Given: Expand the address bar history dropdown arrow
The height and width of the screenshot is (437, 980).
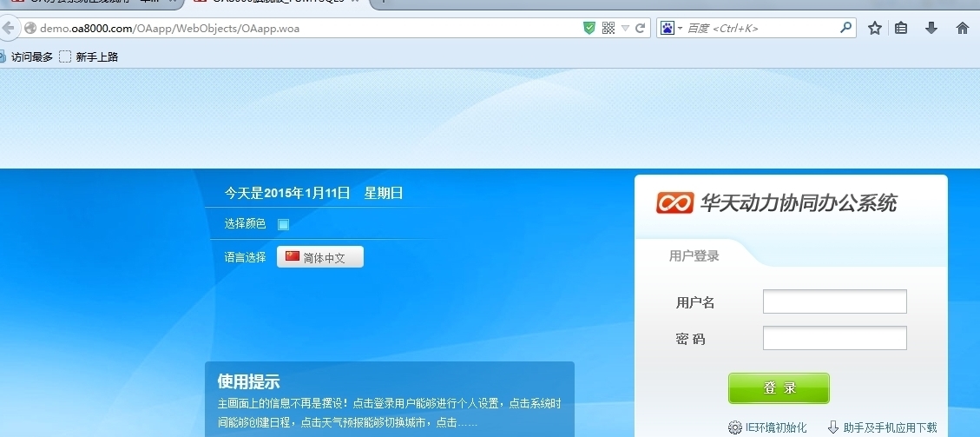Looking at the screenshot, I should [x=625, y=29].
